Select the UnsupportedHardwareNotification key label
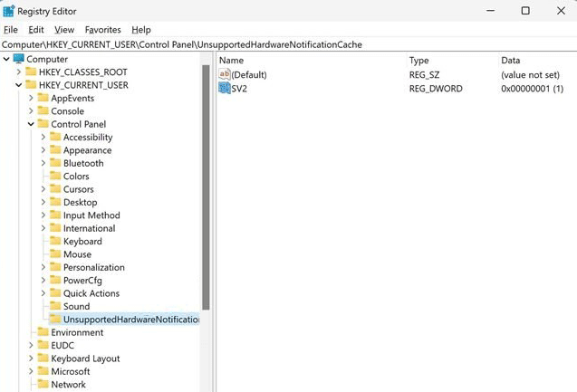Screen dimensions: 577x392 (x=131, y=320)
